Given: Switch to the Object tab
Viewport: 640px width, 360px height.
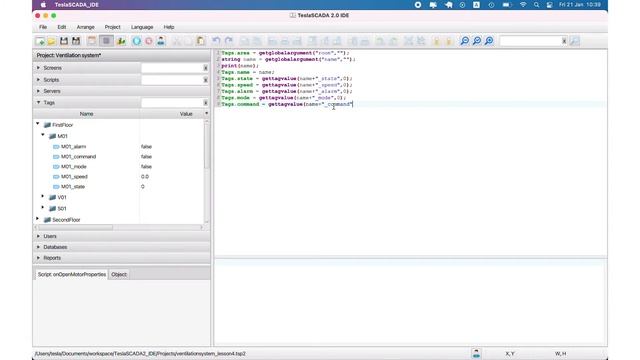Looking at the screenshot, I should pos(119,274).
